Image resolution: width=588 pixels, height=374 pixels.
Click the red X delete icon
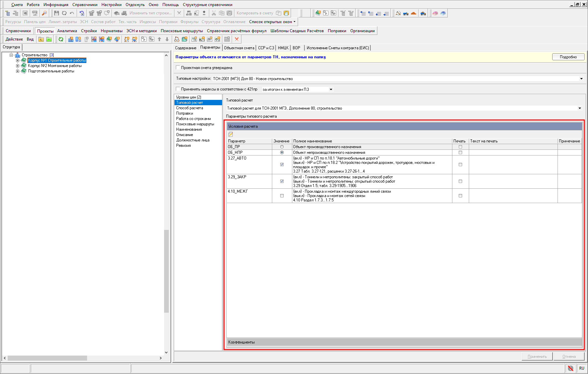237,39
